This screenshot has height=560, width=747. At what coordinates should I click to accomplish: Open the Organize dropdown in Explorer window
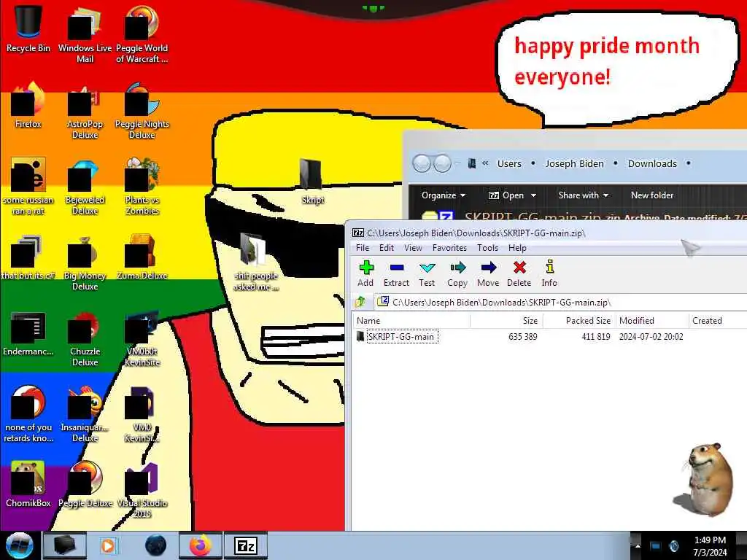tap(443, 195)
